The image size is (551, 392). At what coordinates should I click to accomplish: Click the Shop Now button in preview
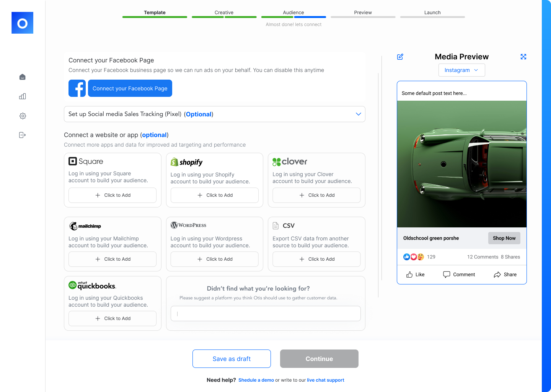point(504,238)
